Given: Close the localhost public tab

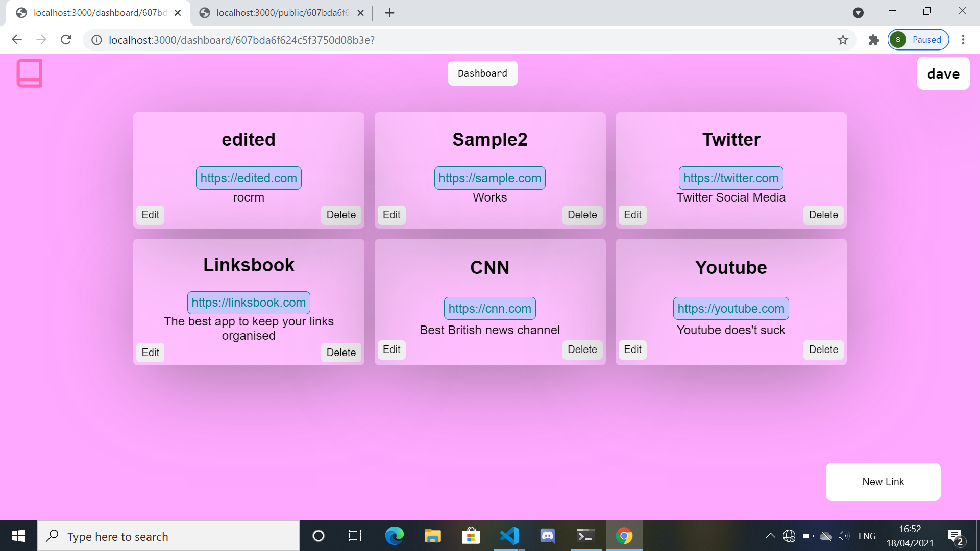Looking at the screenshot, I should 360,13.
